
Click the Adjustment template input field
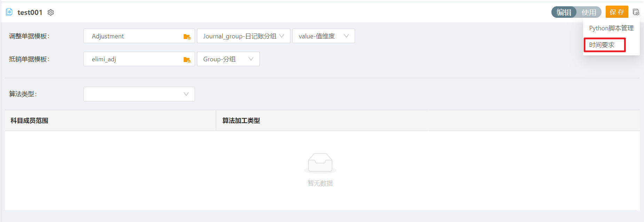(139, 36)
